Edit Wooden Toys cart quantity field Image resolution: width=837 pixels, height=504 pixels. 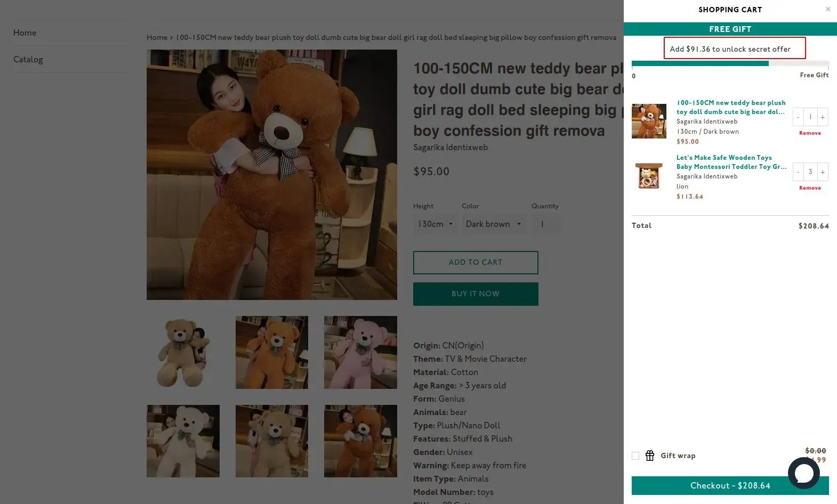(x=810, y=172)
